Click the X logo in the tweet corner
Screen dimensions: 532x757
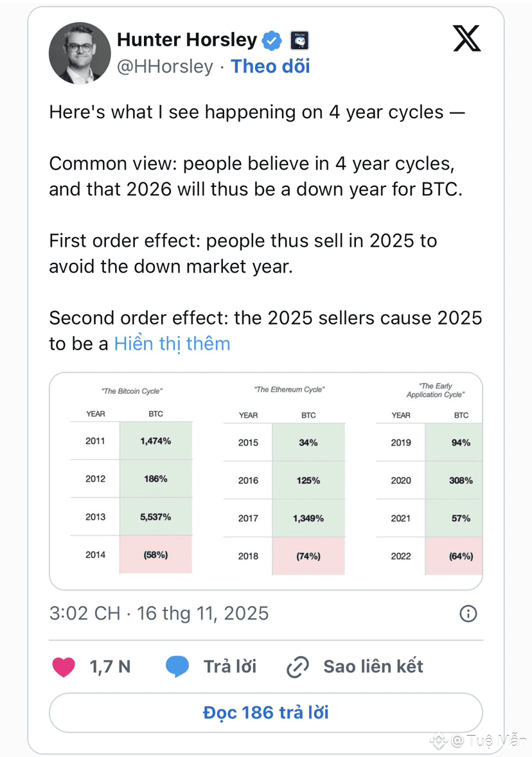coord(466,40)
